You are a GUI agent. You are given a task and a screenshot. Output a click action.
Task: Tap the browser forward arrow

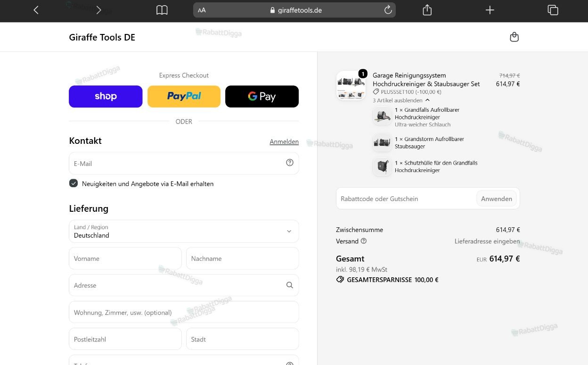click(x=98, y=10)
